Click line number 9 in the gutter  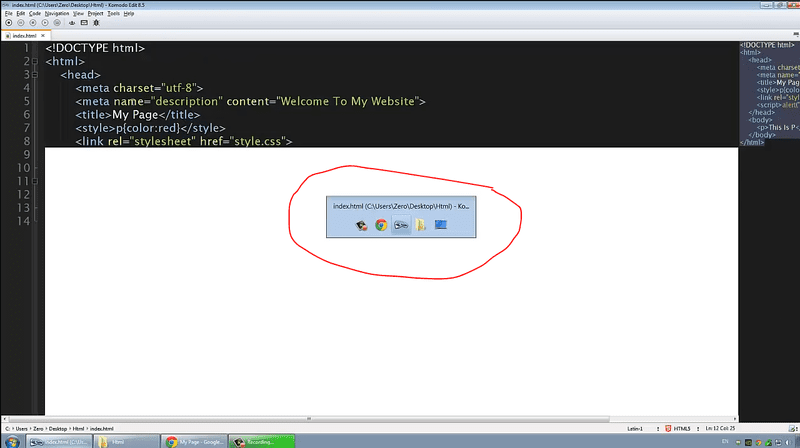click(27, 155)
